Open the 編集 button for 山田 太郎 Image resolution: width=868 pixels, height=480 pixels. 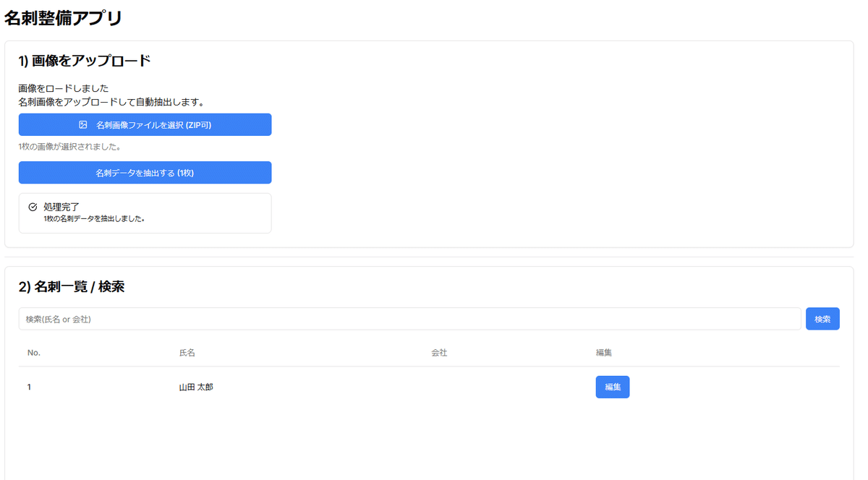612,387
